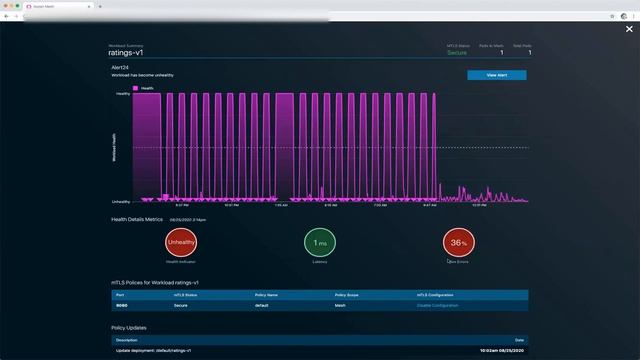Viewport: 640px width, 360px height.
Task: Click the Unhealthy health indicator circle
Action: coord(181,242)
